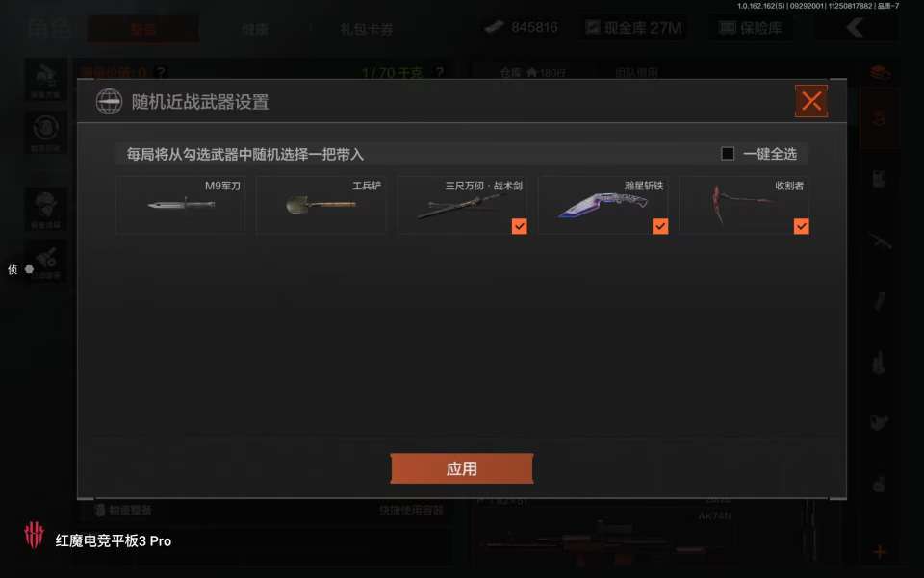Close the random melee weapon dialog

pos(811,101)
